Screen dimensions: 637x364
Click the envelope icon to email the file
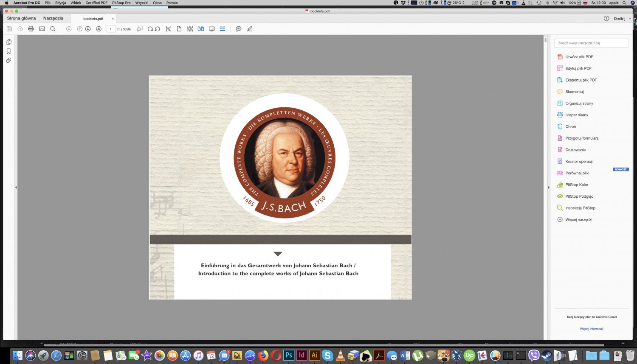(42, 29)
